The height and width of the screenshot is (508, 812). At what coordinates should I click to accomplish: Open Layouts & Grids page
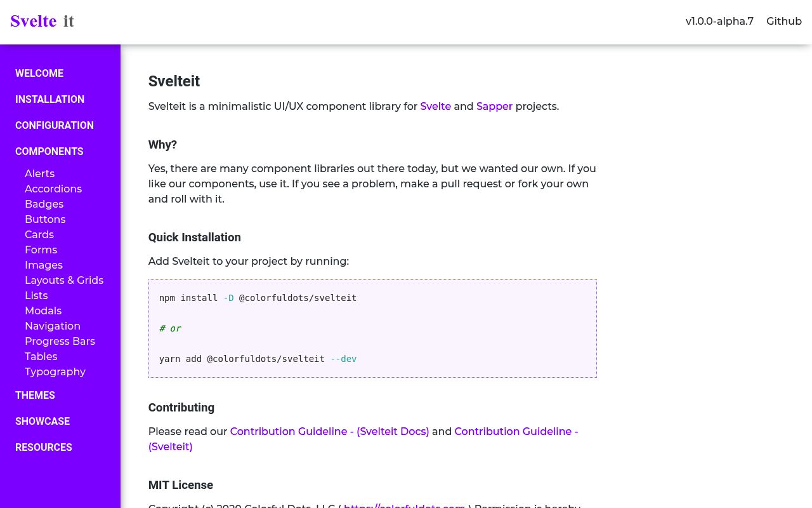(64, 280)
